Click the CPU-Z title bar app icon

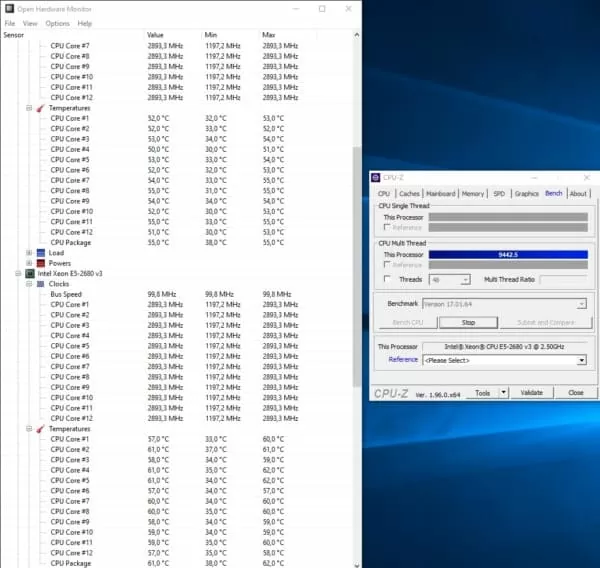coord(376,178)
